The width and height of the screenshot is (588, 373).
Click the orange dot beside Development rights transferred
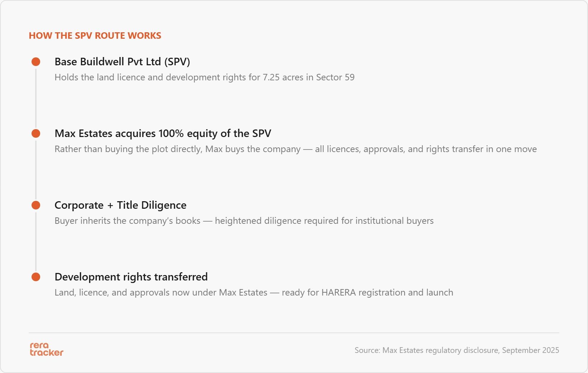36,277
